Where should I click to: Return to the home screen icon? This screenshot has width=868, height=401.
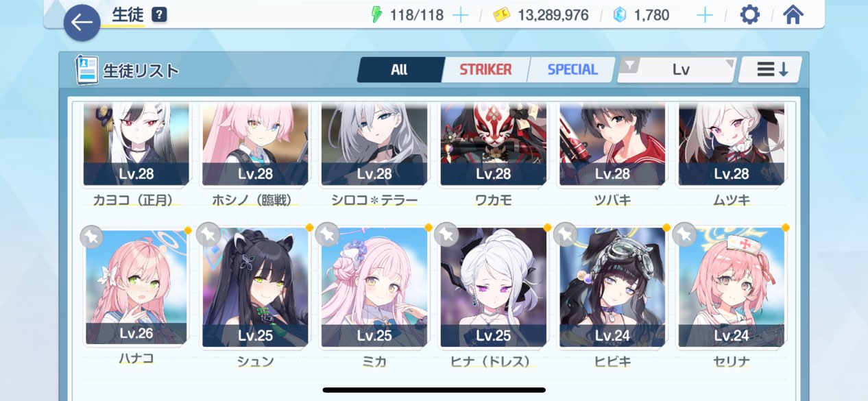(x=793, y=14)
